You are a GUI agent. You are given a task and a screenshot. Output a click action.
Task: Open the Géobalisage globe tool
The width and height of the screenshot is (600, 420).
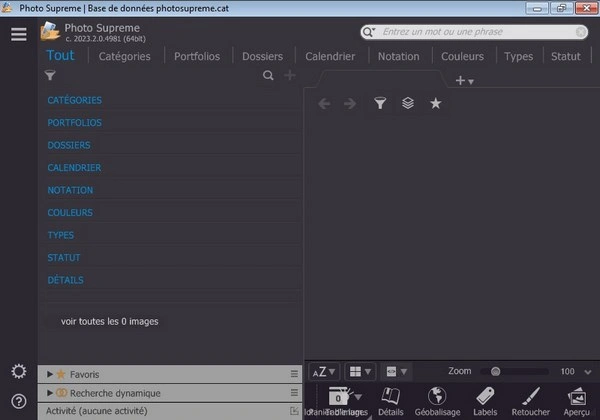click(x=437, y=398)
